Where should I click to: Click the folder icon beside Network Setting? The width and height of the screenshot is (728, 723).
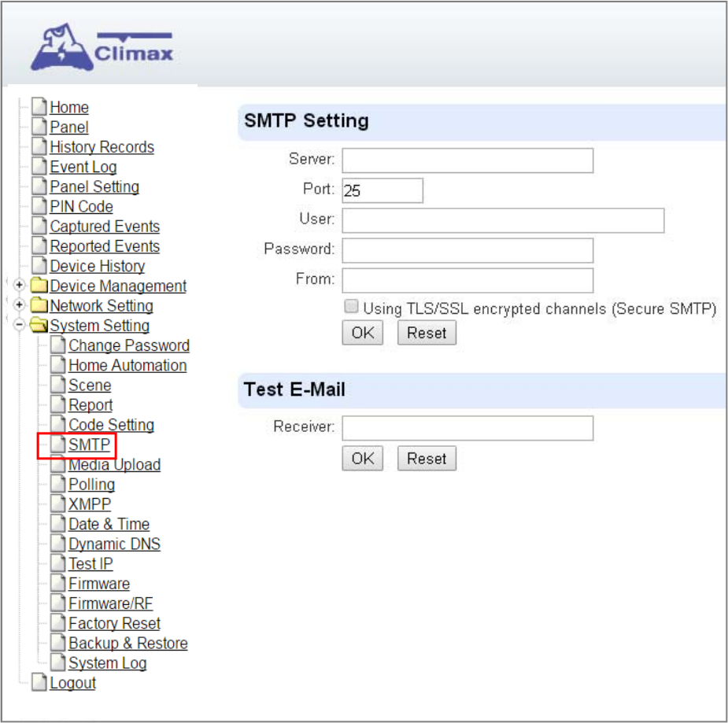pos(39,305)
